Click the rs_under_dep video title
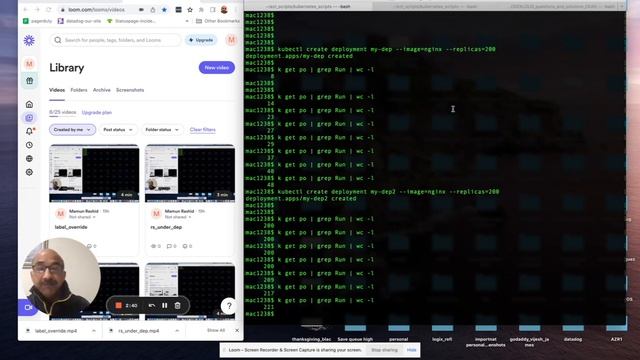The height and width of the screenshot is (360, 640). coord(166,227)
